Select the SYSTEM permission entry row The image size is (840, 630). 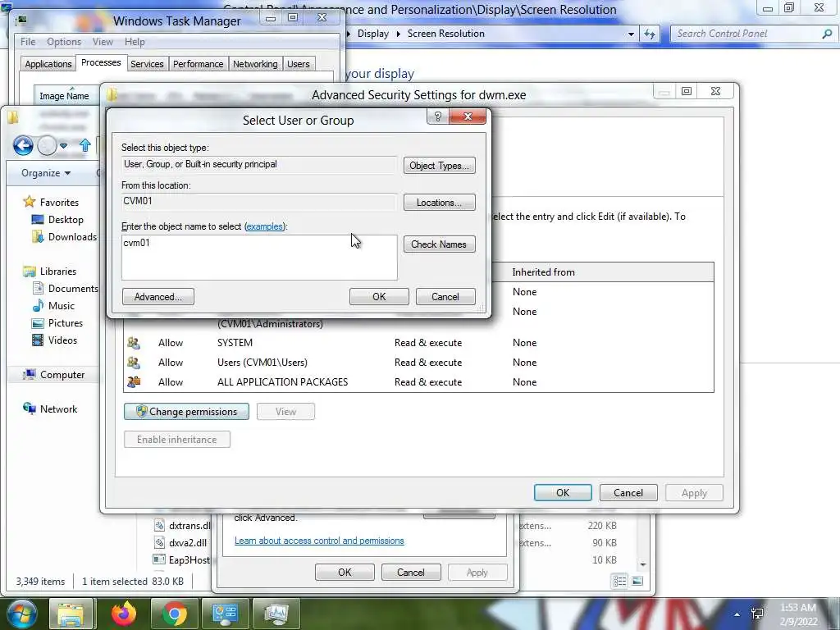click(418, 343)
